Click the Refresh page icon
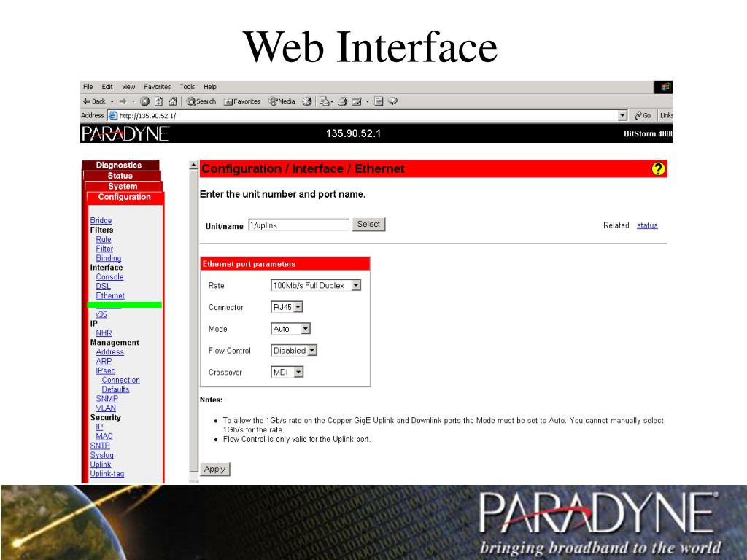This screenshot has height=560, width=747. point(158,101)
